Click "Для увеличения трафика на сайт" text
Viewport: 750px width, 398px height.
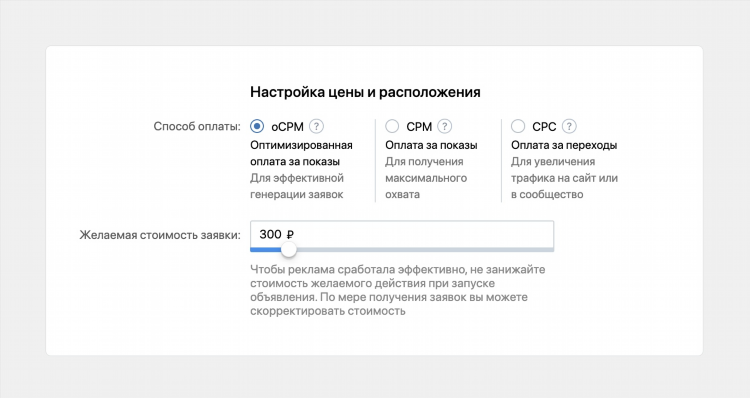[x=564, y=178]
